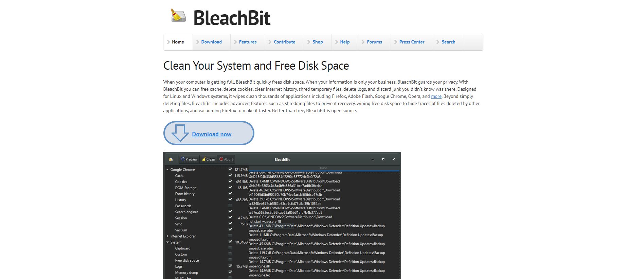Image resolution: width=644 pixels, height=279 pixels.
Task: Enable the Internet Explorer checkbox
Action: [x=230, y=236]
